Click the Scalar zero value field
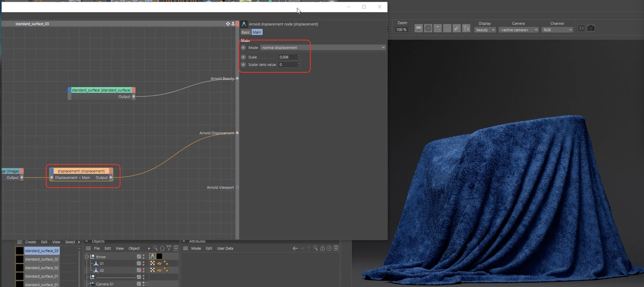 (287, 65)
